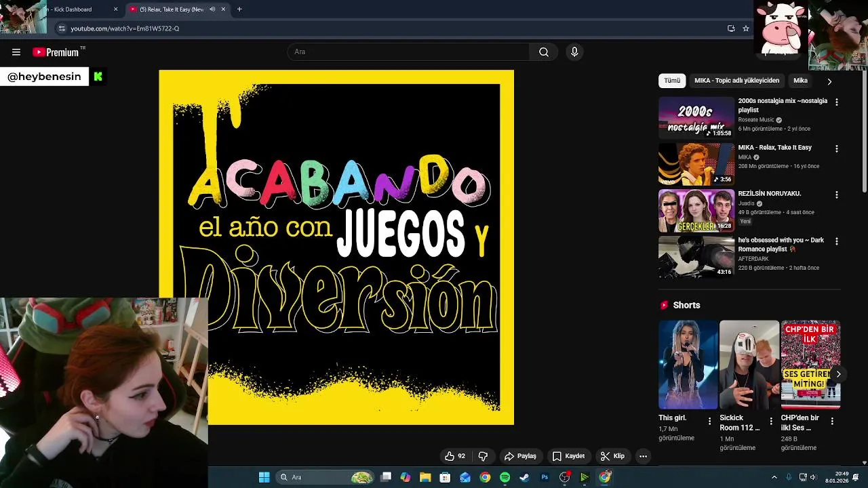Open CHP'den bir ilk short thumbnail
868x488 pixels.
(x=810, y=365)
